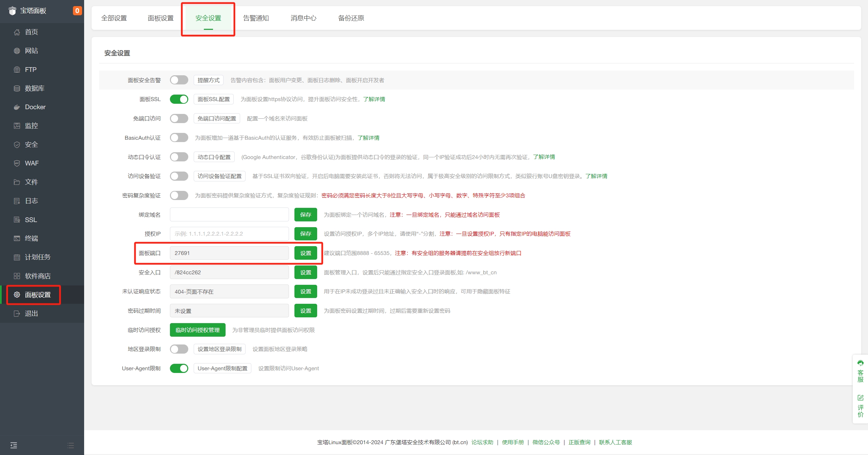
Task: Turn off the User-Agent restriction toggle
Action: (x=179, y=369)
